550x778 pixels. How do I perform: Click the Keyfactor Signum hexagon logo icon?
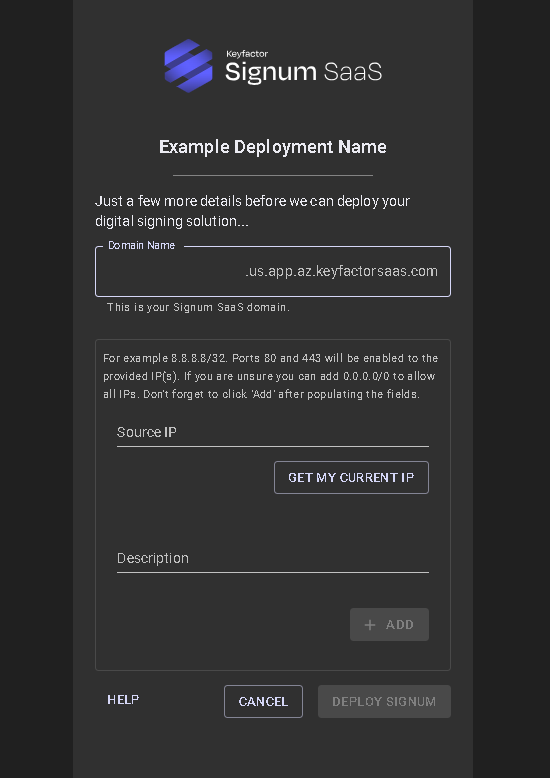189,65
